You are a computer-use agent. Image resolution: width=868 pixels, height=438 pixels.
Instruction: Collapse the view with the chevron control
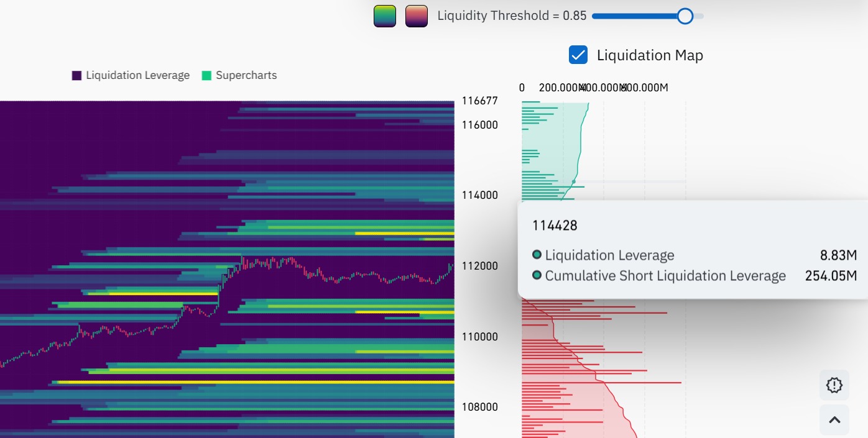[x=834, y=419]
